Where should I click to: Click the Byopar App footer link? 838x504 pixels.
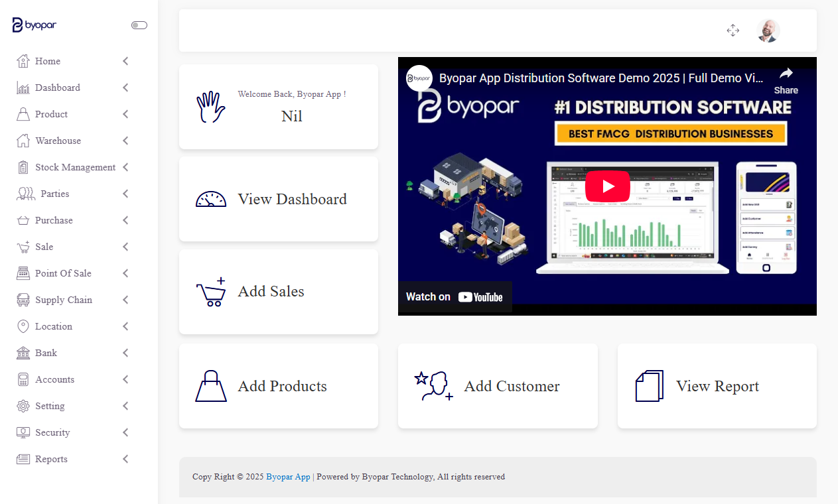pyautogui.click(x=288, y=476)
